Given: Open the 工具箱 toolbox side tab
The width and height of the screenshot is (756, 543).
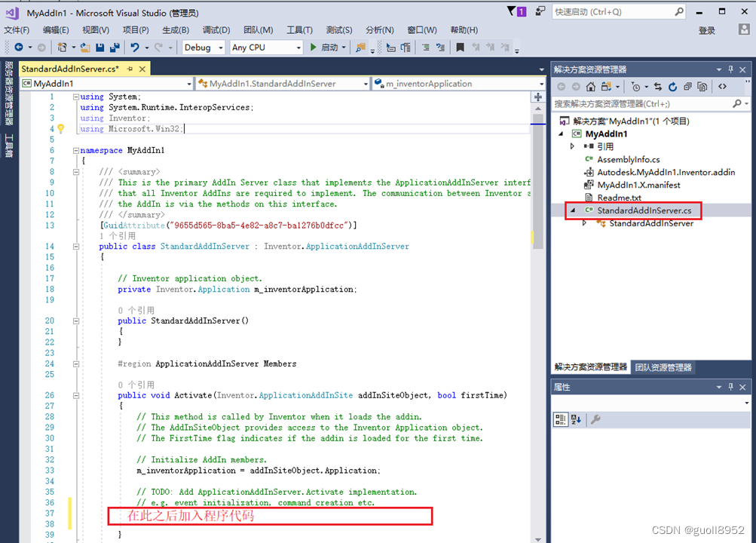Looking at the screenshot, I should [x=9, y=146].
